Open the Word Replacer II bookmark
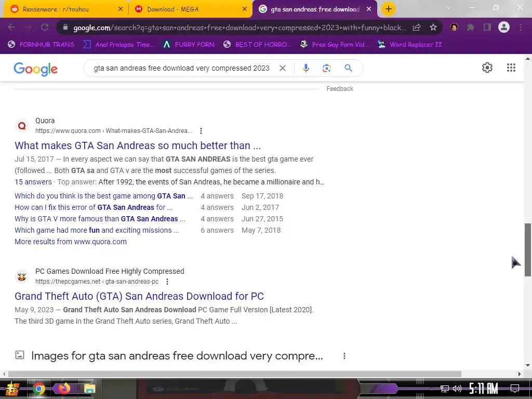The height and width of the screenshot is (399, 532). click(409, 45)
